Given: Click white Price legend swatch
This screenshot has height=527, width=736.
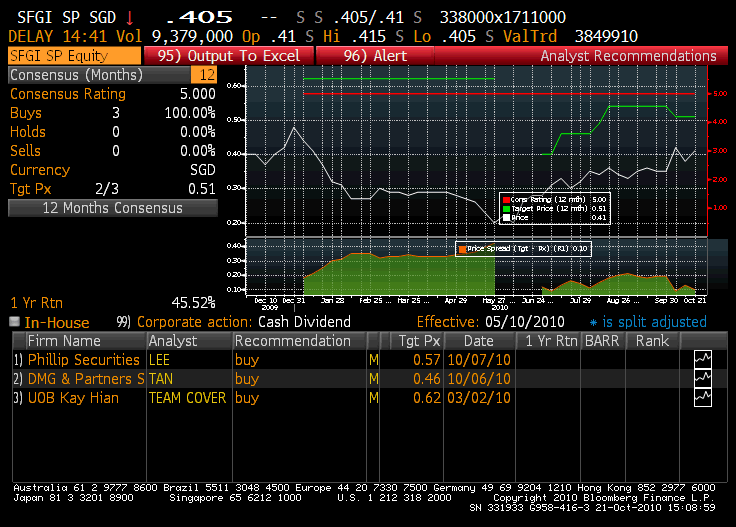Looking at the screenshot, I should [506, 218].
